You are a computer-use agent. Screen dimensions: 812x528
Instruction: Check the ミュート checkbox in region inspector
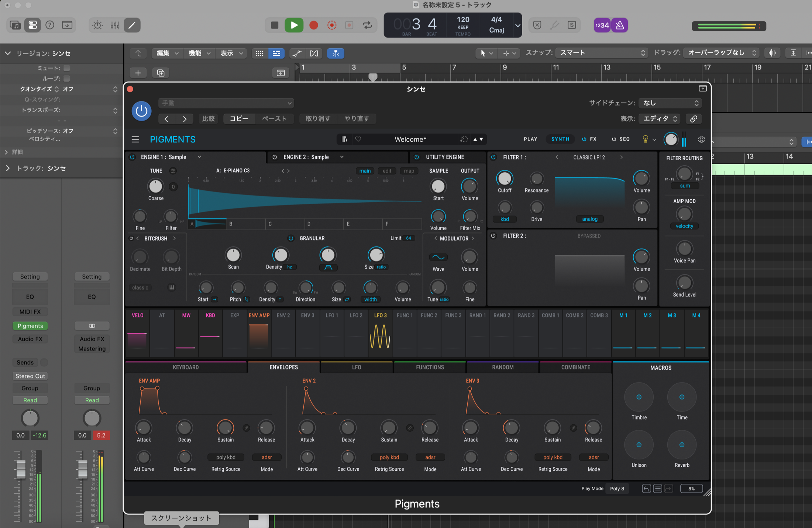pos(66,68)
